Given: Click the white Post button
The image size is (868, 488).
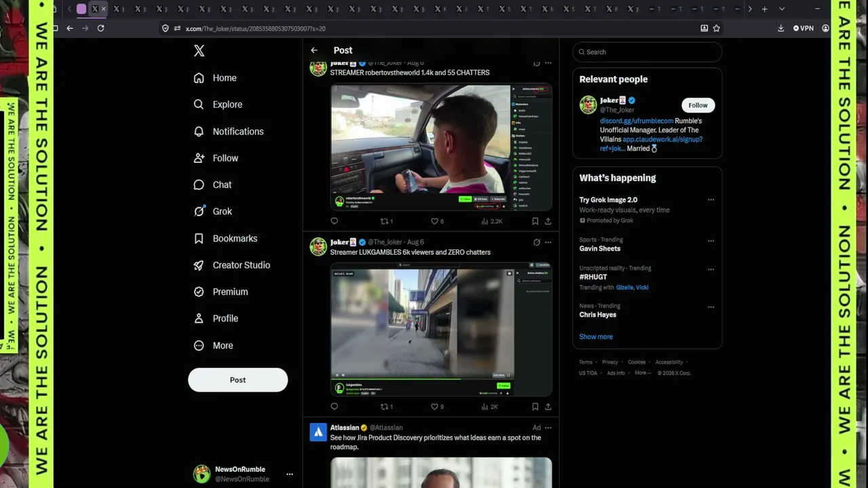Looking at the screenshot, I should (238, 380).
